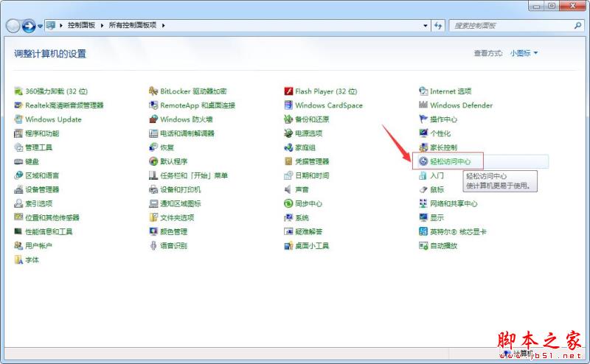
Task: Open Windows Defender icon
Action: 423,105
